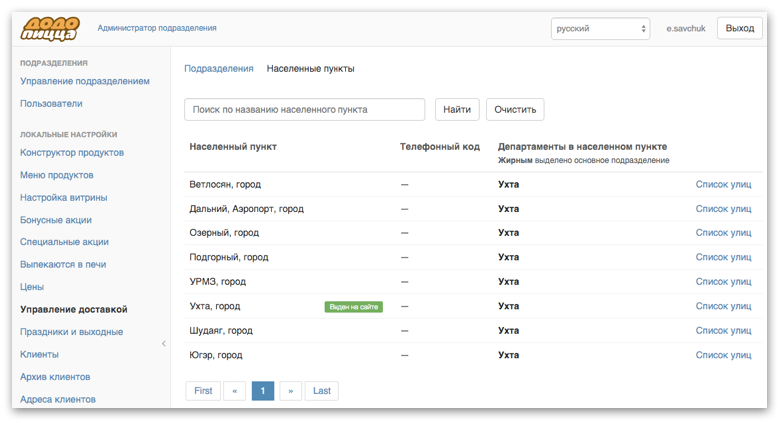Screen dimensions: 780x423
Task: Open Специальные акции in sidebar
Action: click(64, 242)
